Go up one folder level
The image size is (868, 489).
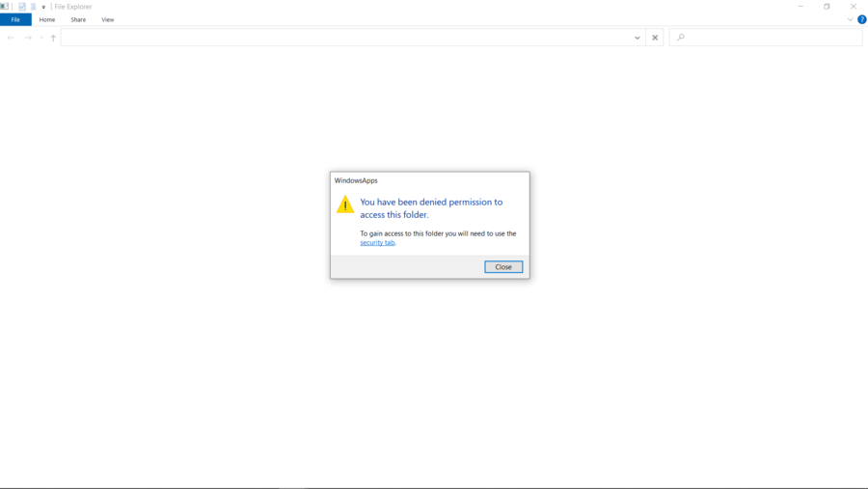pos(53,38)
